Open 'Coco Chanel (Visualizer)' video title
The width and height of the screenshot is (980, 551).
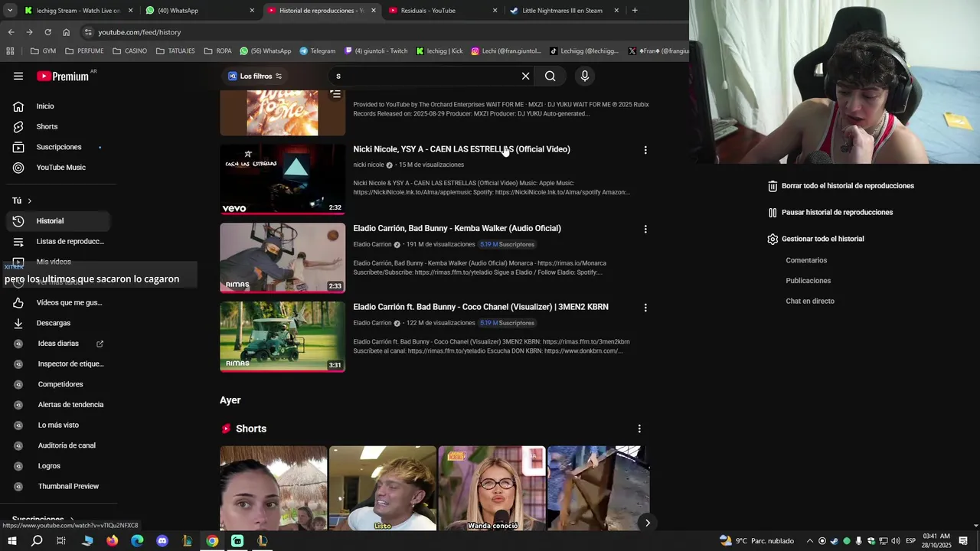481,307
